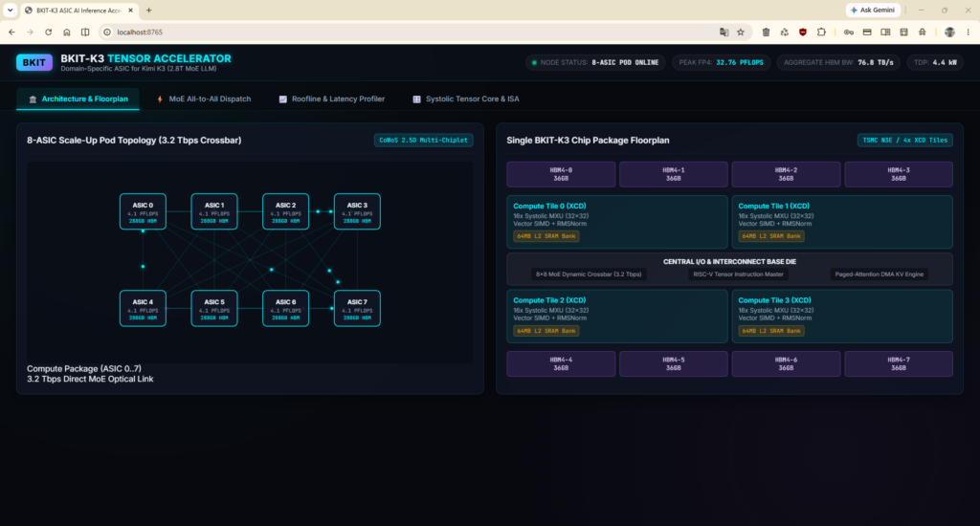The height and width of the screenshot is (526, 980).
Task: Click the 8×8 MoE Dynamic Crossbar chip
Action: click(589, 274)
